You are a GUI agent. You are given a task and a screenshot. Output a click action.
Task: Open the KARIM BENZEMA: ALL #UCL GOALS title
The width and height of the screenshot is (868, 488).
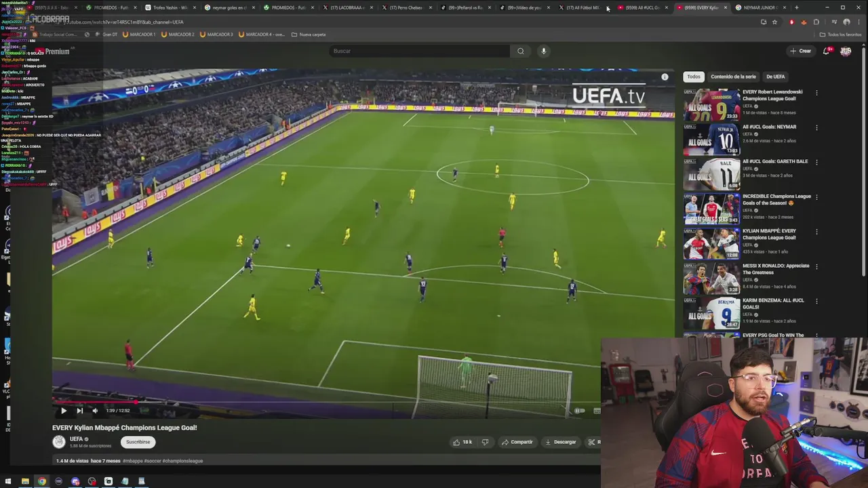(773, 304)
